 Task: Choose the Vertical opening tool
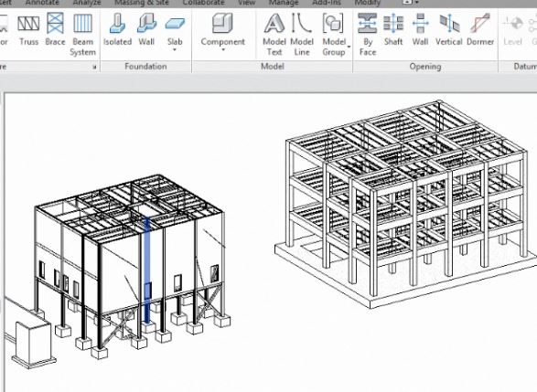tap(449, 30)
